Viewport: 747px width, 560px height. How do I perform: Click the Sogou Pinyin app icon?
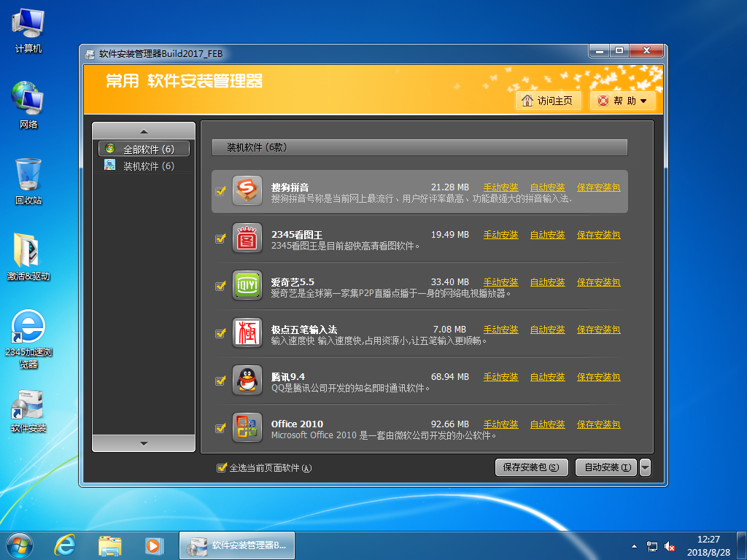point(247,190)
